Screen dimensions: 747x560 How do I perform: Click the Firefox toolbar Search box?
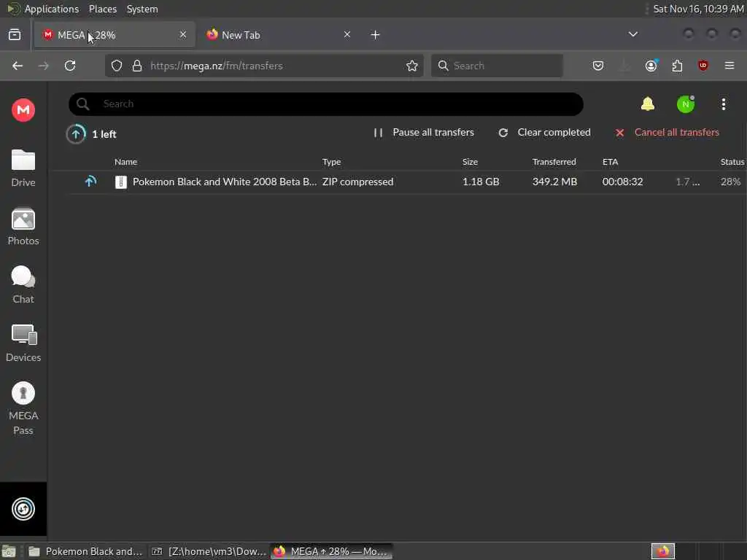click(497, 66)
